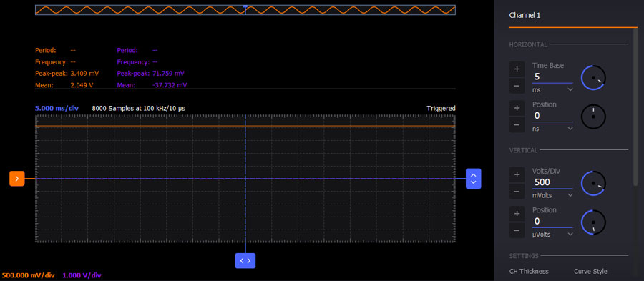Decrease horizontal Position with minus button
This screenshot has width=644, height=281.
click(x=517, y=124)
